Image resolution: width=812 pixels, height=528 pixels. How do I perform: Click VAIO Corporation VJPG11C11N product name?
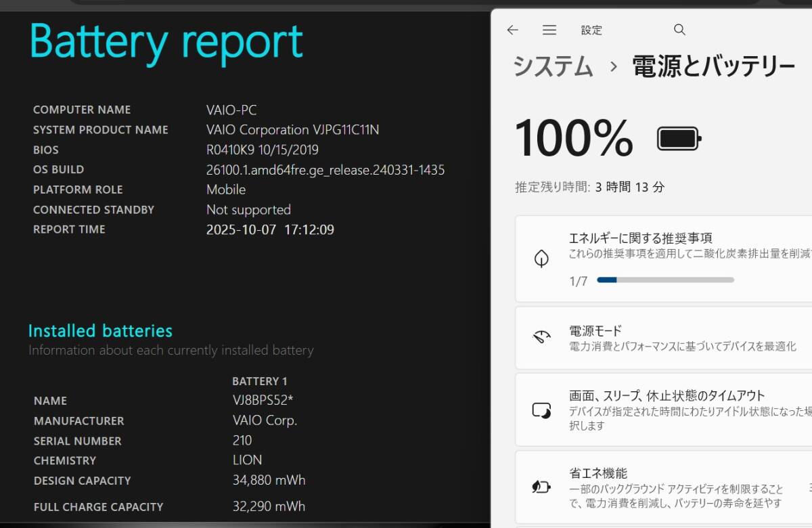(292, 129)
